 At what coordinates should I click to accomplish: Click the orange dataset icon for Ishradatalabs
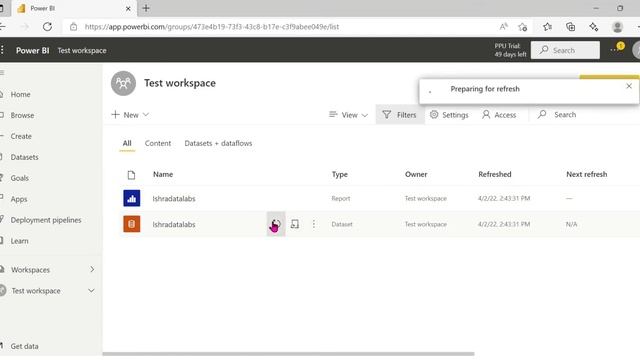point(131,224)
